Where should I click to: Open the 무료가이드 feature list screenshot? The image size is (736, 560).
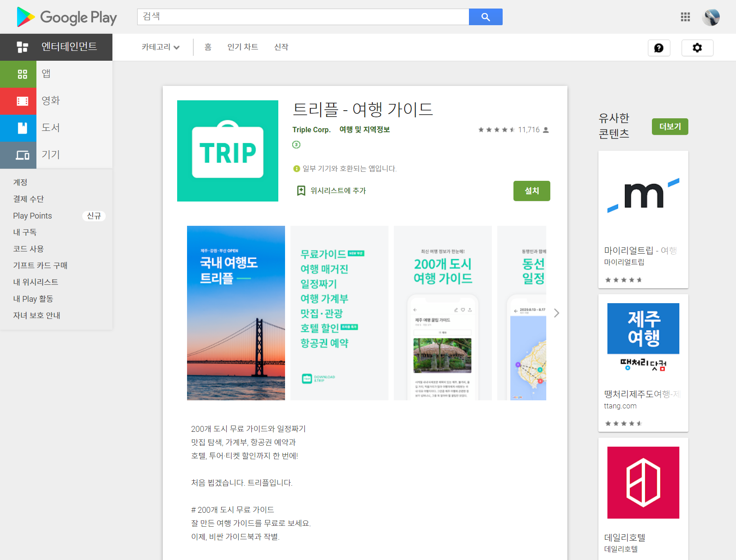coord(339,313)
